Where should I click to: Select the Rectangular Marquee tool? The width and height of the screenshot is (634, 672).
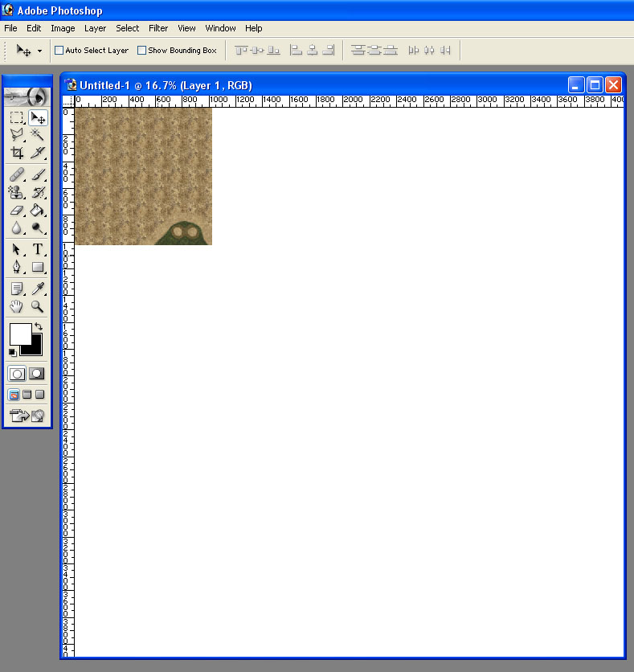(16, 117)
